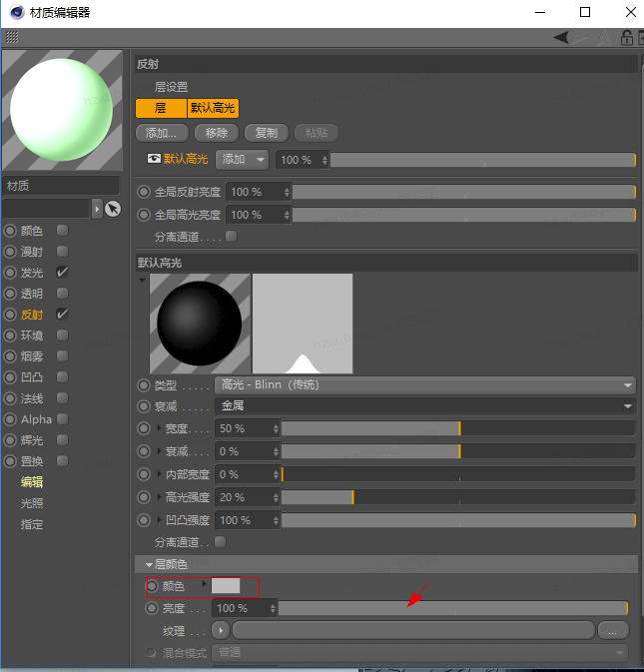
Task: Click the back arrow navigation icon
Action: 561,37
